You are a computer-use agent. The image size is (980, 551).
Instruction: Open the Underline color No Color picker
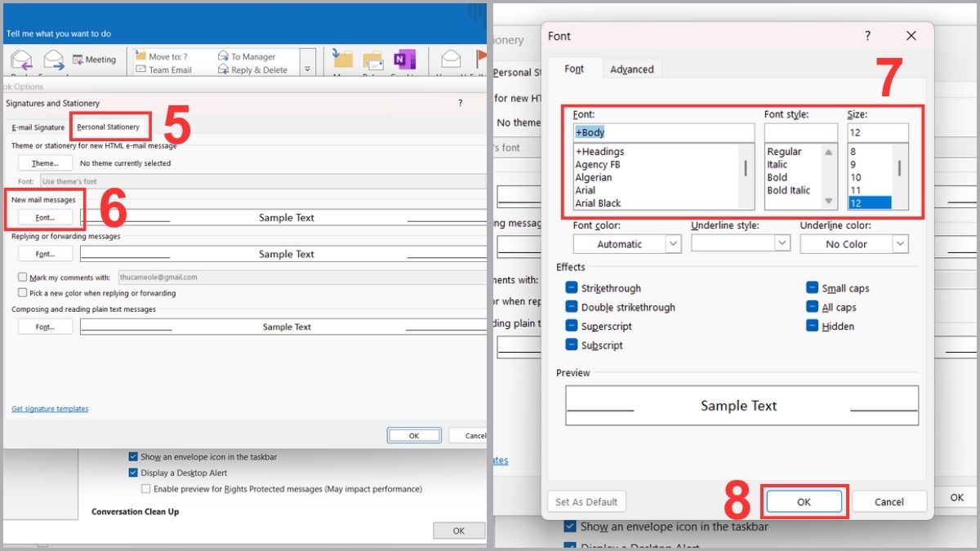tap(853, 244)
